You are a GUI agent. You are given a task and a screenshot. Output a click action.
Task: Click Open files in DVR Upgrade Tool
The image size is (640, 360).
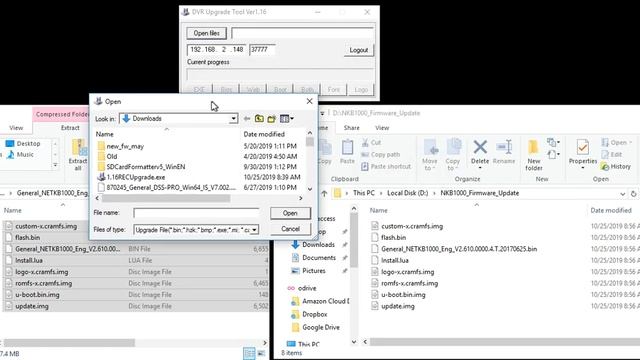coord(206,33)
